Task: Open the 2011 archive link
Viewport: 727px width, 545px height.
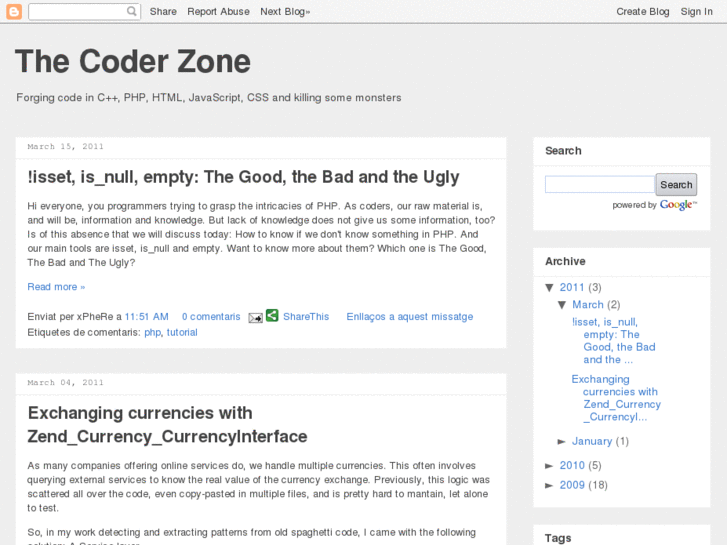Action: click(572, 288)
